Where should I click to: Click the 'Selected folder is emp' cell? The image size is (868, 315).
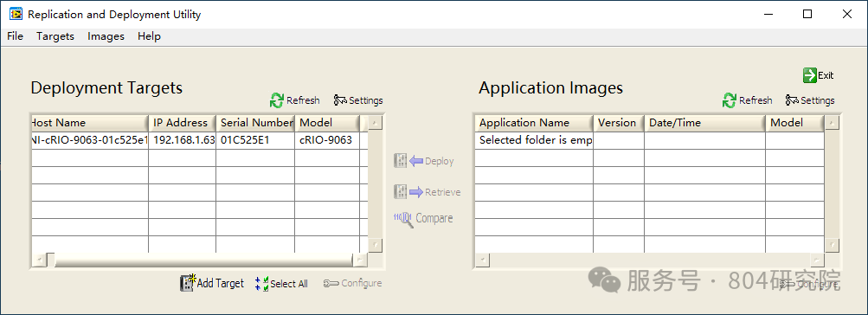pyautogui.click(x=534, y=140)
